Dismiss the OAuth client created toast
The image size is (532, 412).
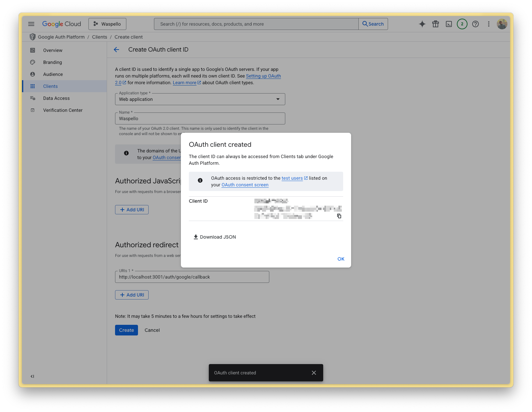click(314, 373)
